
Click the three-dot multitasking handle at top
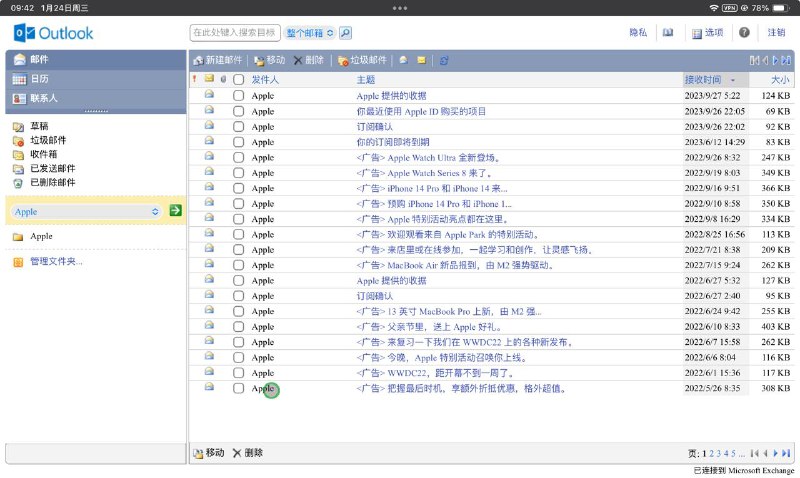pyautogui.click(x=400, y=8)
